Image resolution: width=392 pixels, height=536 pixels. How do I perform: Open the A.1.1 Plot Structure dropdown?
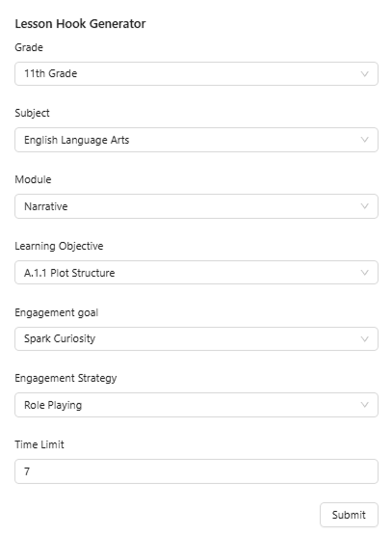(196, 273)
